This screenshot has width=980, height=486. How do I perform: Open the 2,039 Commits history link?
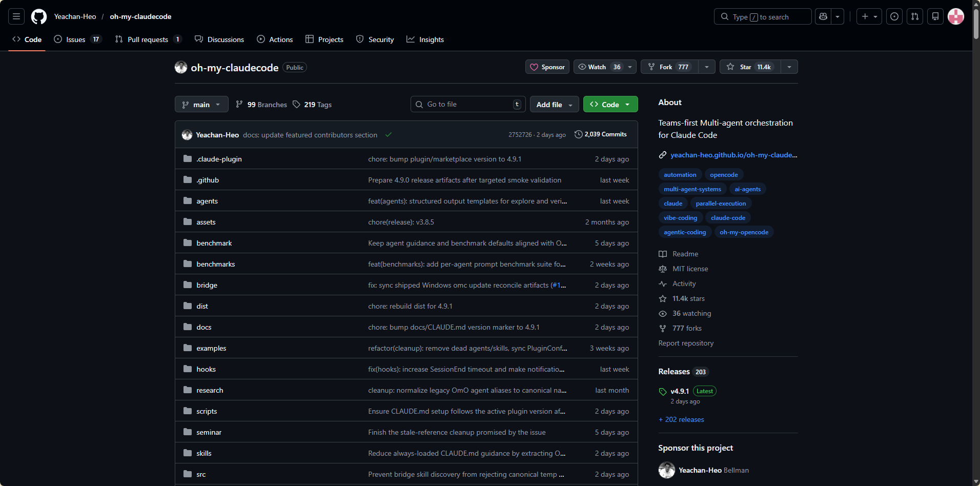coord(601,134)
